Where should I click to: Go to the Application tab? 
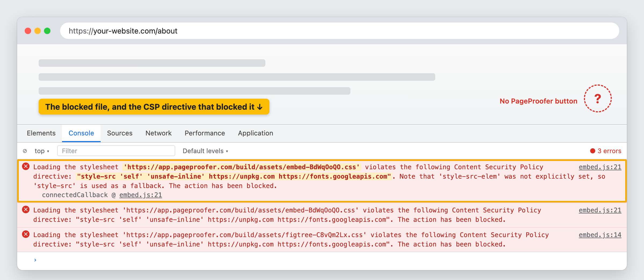click(255, 133)
